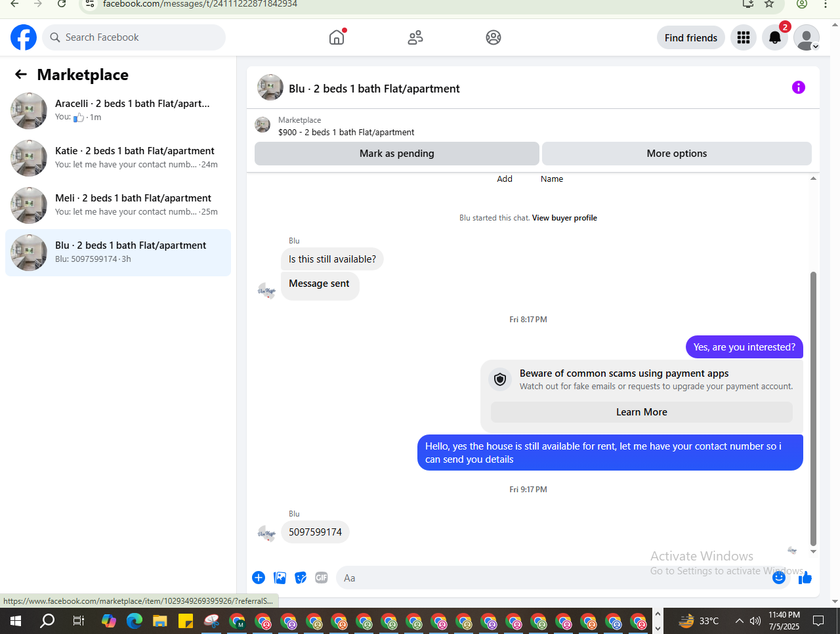This screenshot has width=840, height=634.
Task: Open the volume control in the tray
Action: pyautogui.click(x=755, y=621)
